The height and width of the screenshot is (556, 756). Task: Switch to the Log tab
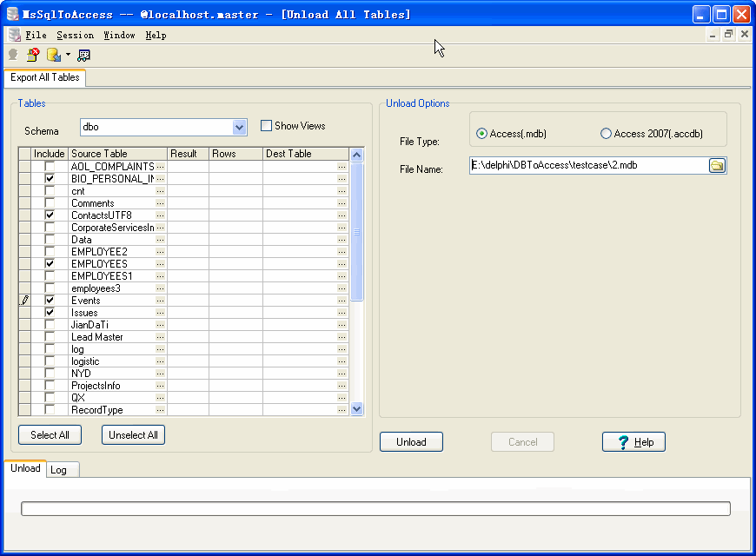tap(63, 470)
